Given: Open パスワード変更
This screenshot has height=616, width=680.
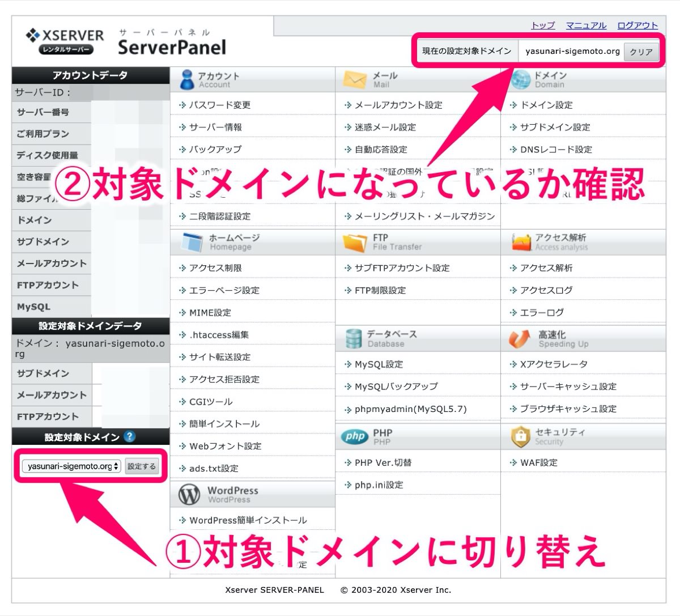Looking at the screenshot, I should pos(220,105).
